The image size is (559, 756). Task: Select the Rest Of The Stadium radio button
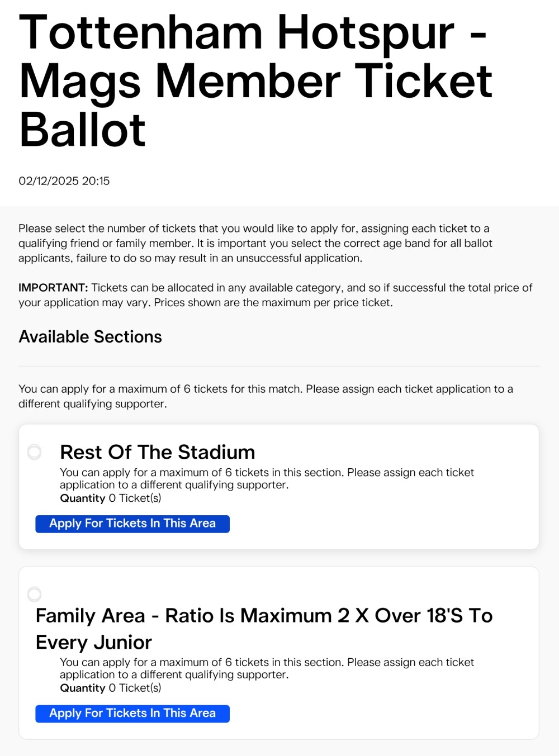tap(35, 451)
